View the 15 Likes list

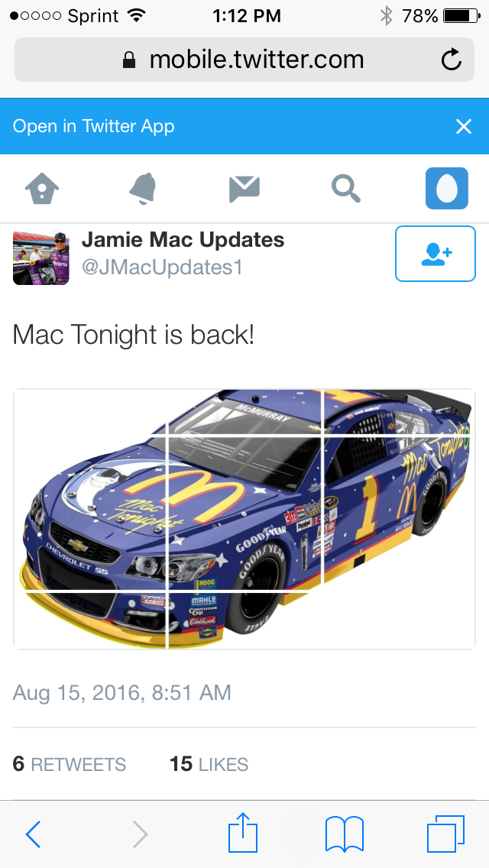click(209, 765)
